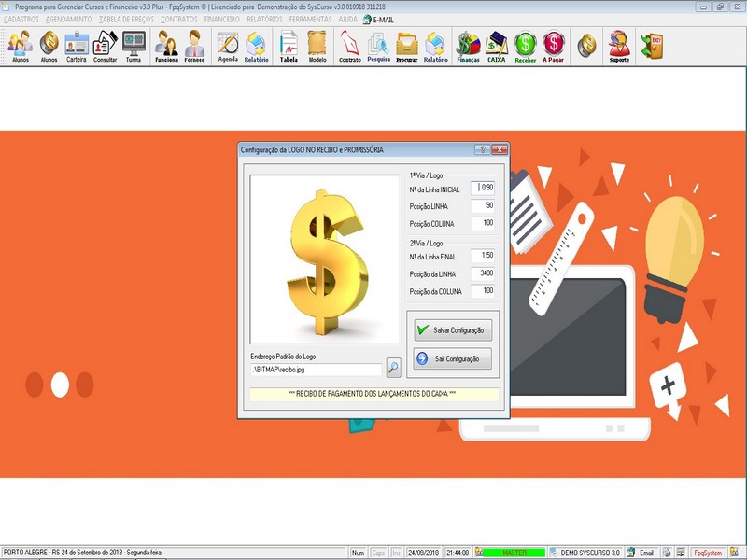Open the Suporte headset support icon
The height and width of the screenshot is (560, 747).
(619, 46)
